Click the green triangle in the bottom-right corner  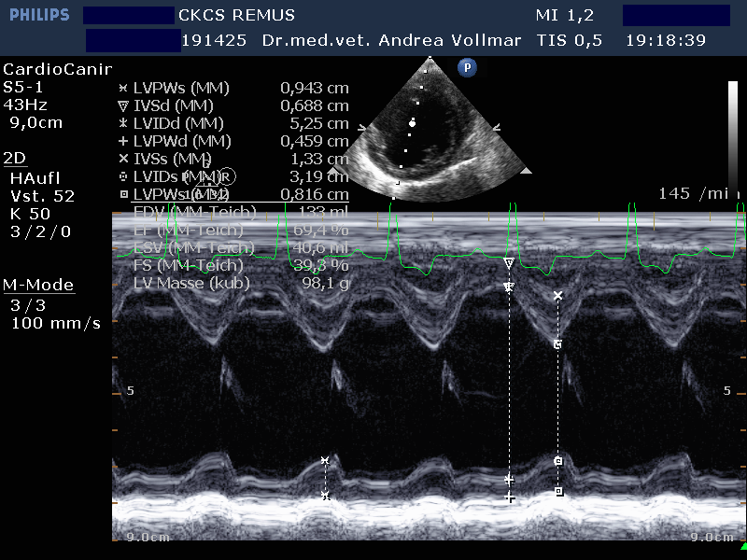click(740, 544)
